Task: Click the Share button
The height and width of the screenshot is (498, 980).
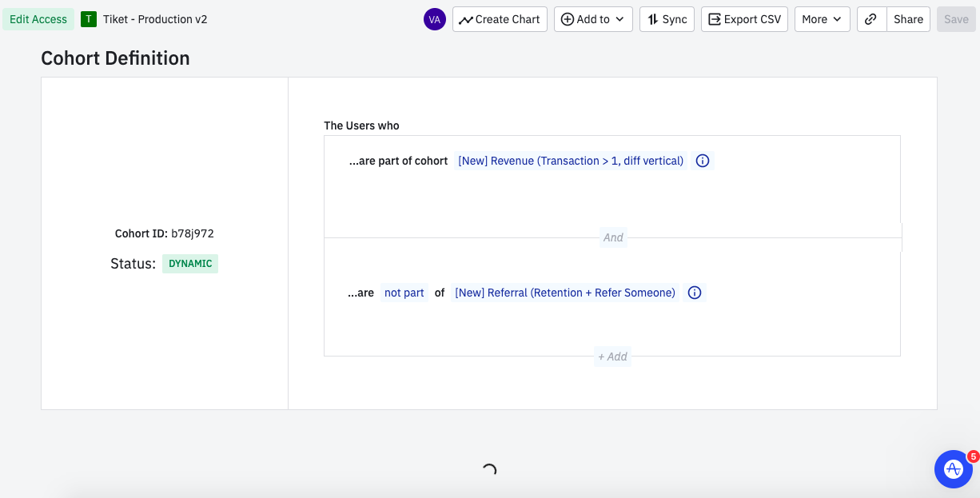Action: [908, 19]
